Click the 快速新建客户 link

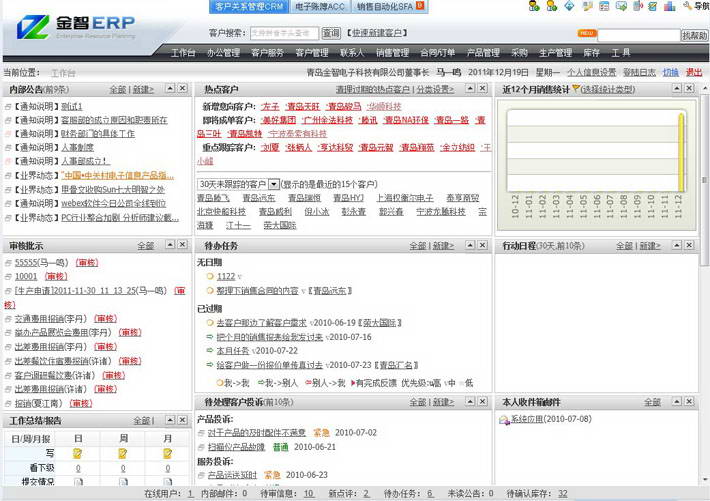point(377,33)
